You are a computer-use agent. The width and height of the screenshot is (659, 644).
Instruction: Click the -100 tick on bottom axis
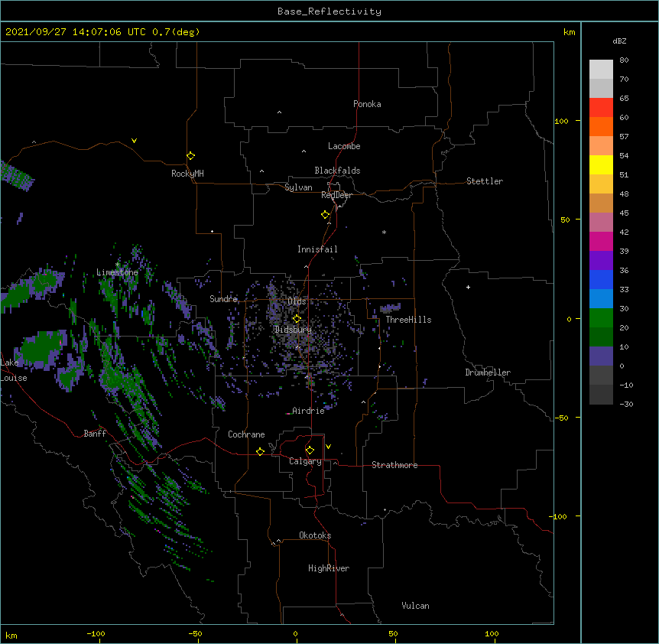click(x=96, y=633)
